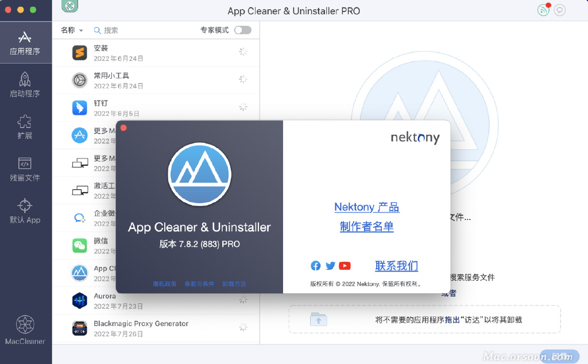Select the Blackmagic Proxy Generator icon
Viewport: 588px width, 364px height.
point(79,328)
